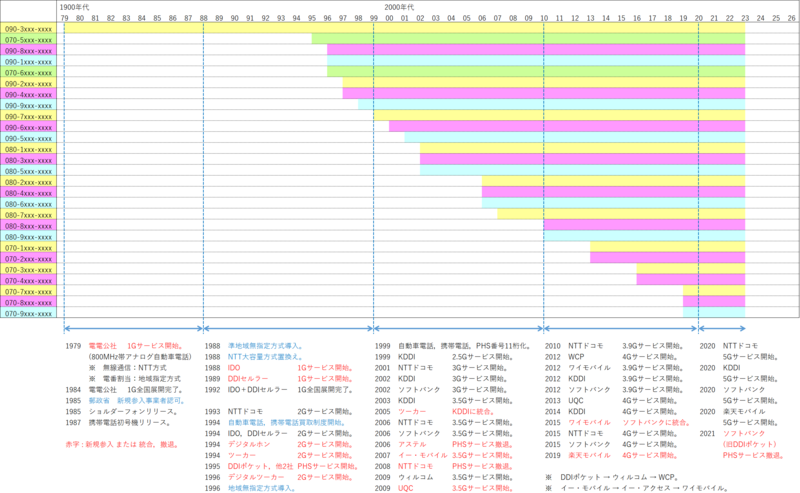
Task: Click the red legend 赤字：新規参入 または 統合、撤退。
Action: 122,445
